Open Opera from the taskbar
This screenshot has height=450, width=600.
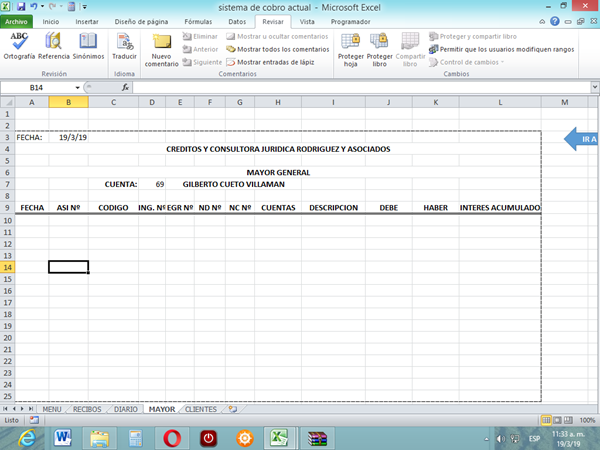tap(173, 437)
